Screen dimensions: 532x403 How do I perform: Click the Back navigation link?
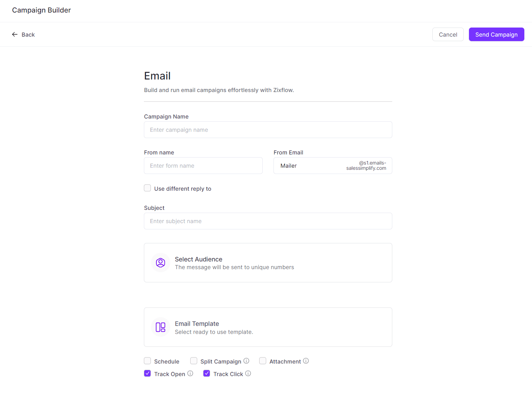(28, 35)
